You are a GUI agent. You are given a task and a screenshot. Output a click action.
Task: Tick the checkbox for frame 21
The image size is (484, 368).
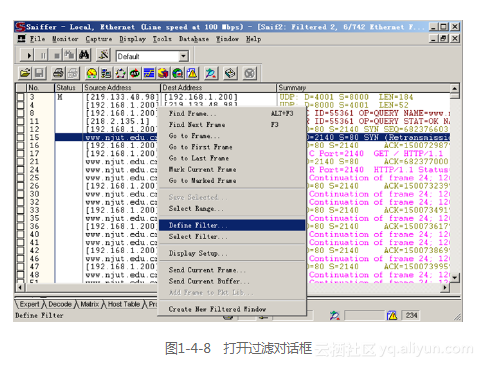tap(21, 161)
